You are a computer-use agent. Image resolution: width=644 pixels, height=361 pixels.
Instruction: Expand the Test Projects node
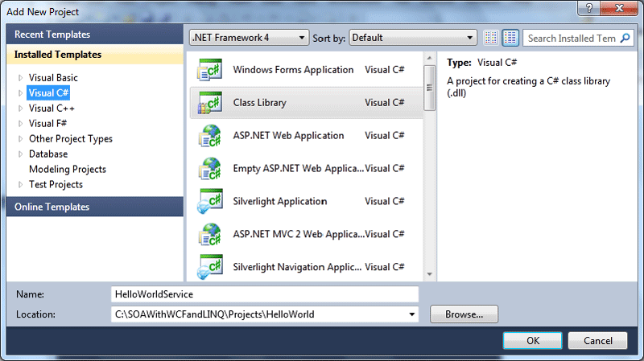[x=20, y=185]
